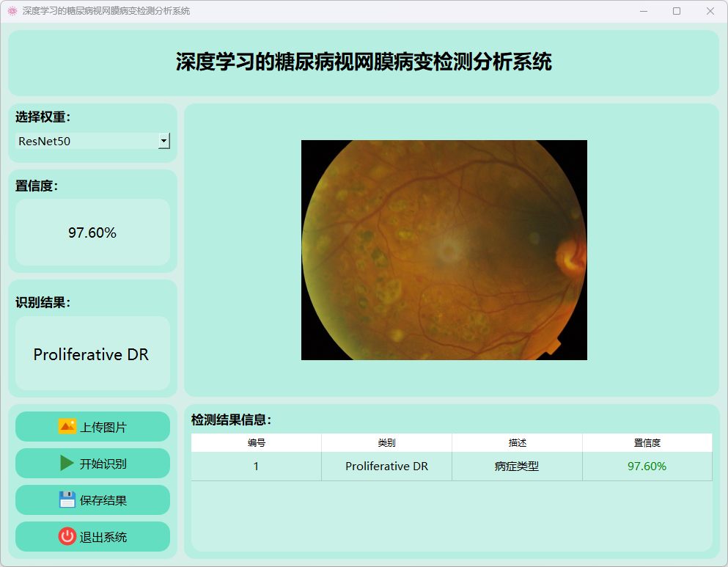Viewport: 728px width, 567px height.
Task: Select the 类别 column header
Action: 386,442
